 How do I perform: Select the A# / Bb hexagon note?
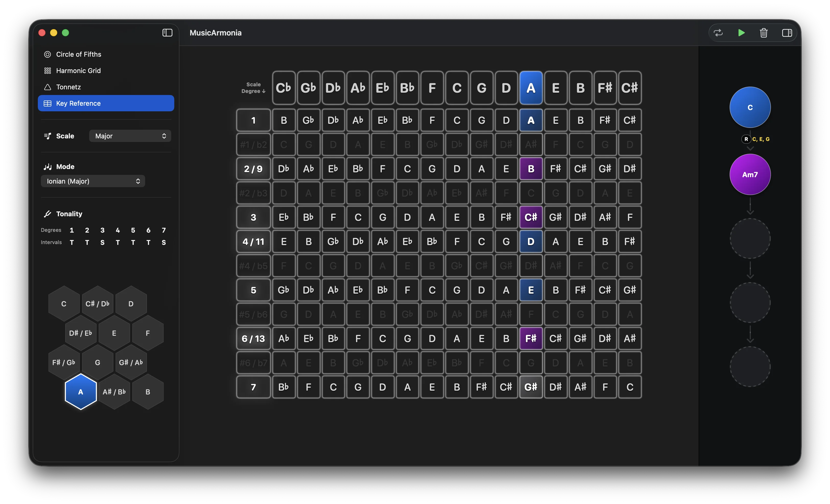pos(114,392)
